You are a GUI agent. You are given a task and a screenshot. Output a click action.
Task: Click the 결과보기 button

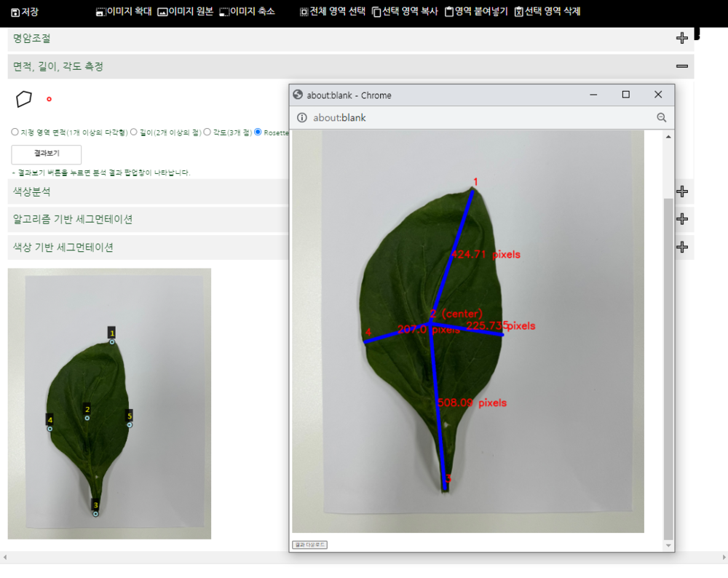(47, 154)
